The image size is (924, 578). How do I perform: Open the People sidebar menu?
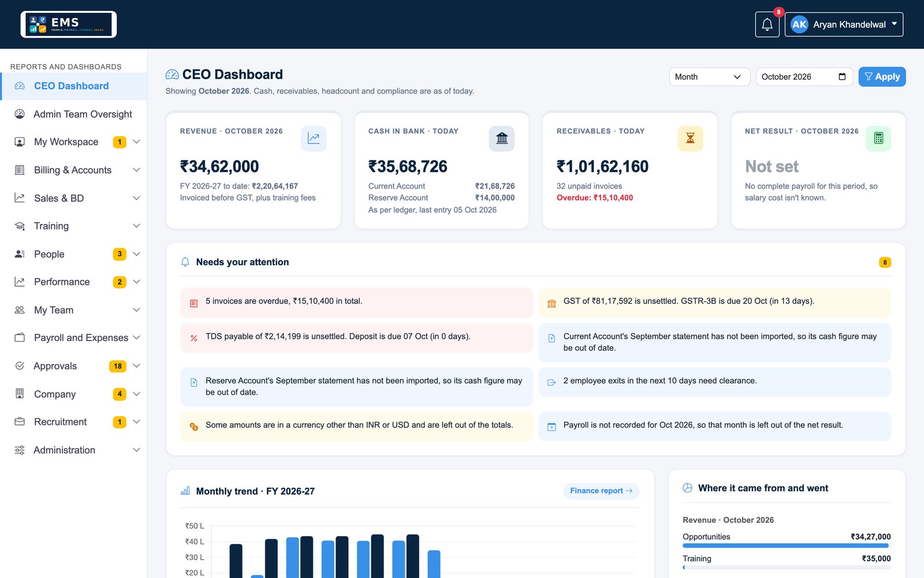coord(73,254)
